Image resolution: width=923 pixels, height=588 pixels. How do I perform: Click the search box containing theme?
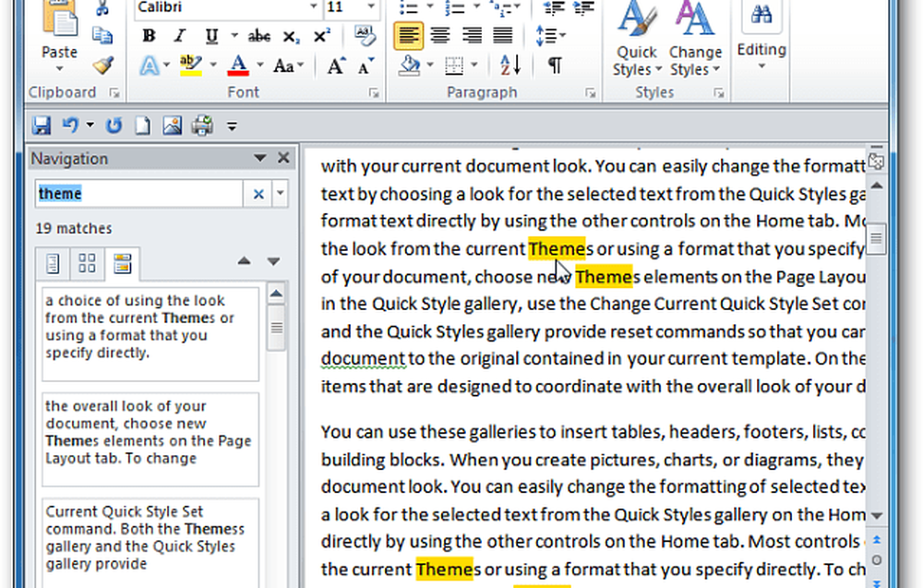(x=138, y=194)
